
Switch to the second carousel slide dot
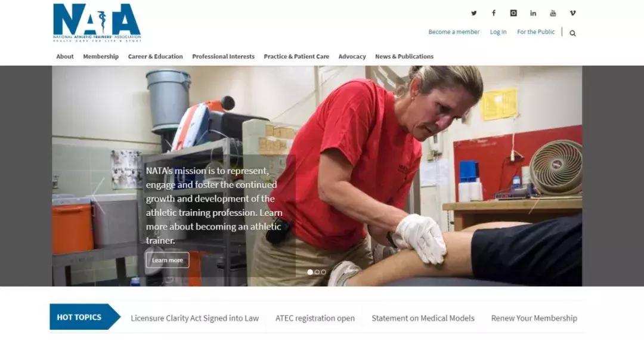click(317, 272)
